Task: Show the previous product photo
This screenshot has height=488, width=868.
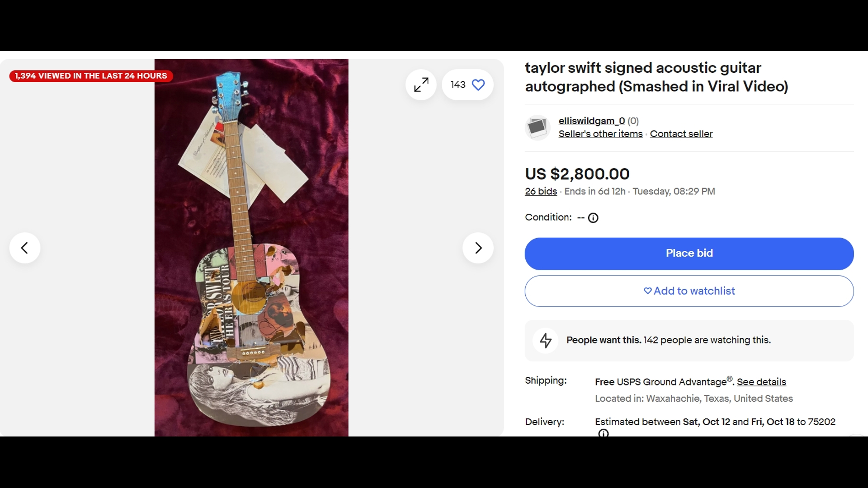Action: click(24, 248)
